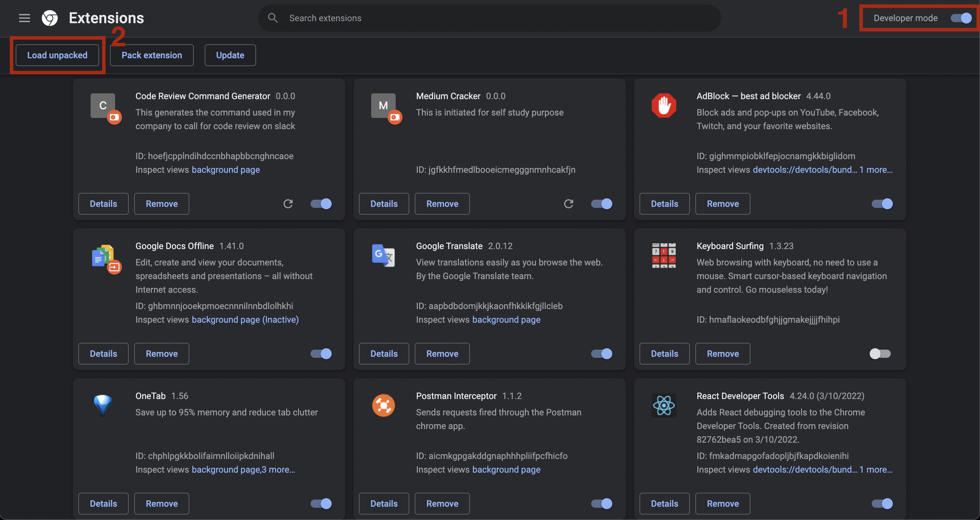Image resolution: width=980 pixels, height=520 pixels.
Task: Reload the Medium Cracker extension
Action: [x=568, y=204]
